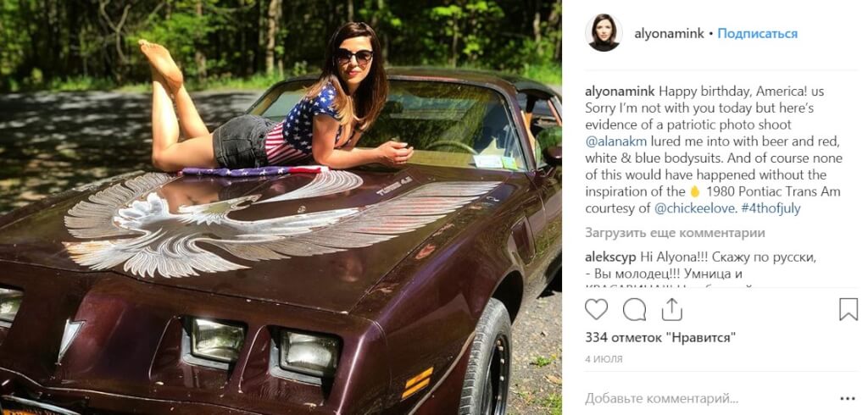Click the Подписаться follow button
Screen dimensions: 868x415
pyautogui.click(x=757, y=34)
